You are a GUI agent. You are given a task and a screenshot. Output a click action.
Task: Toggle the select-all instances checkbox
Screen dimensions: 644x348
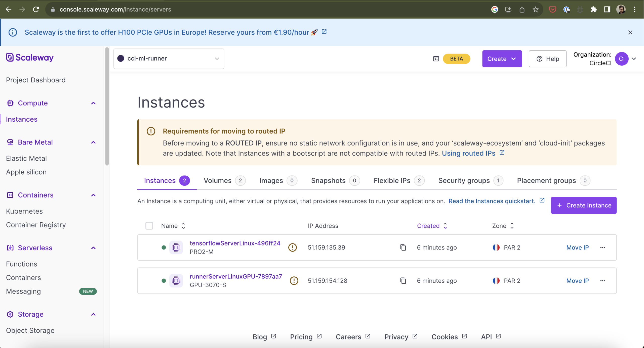pos(149,226)
